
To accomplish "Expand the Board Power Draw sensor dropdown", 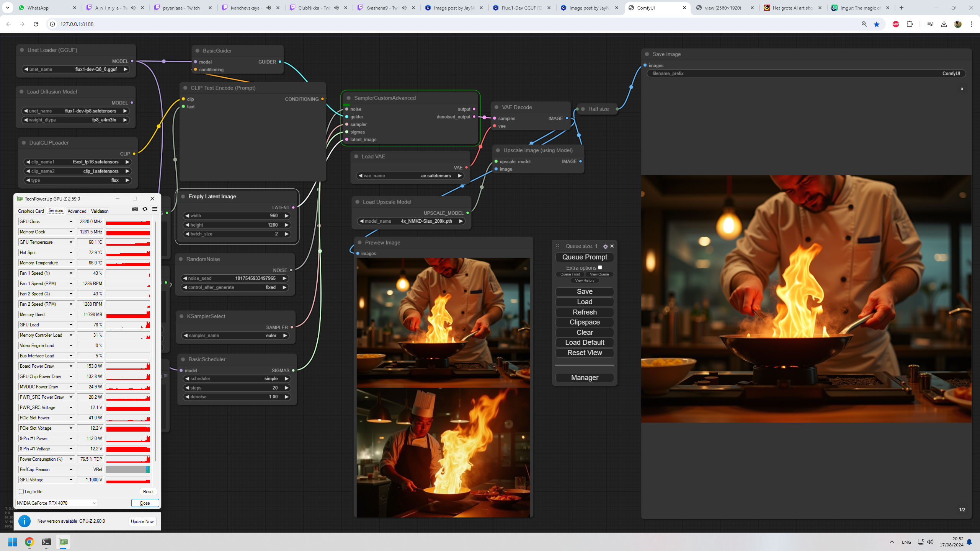I will click(x=71, y=366).
